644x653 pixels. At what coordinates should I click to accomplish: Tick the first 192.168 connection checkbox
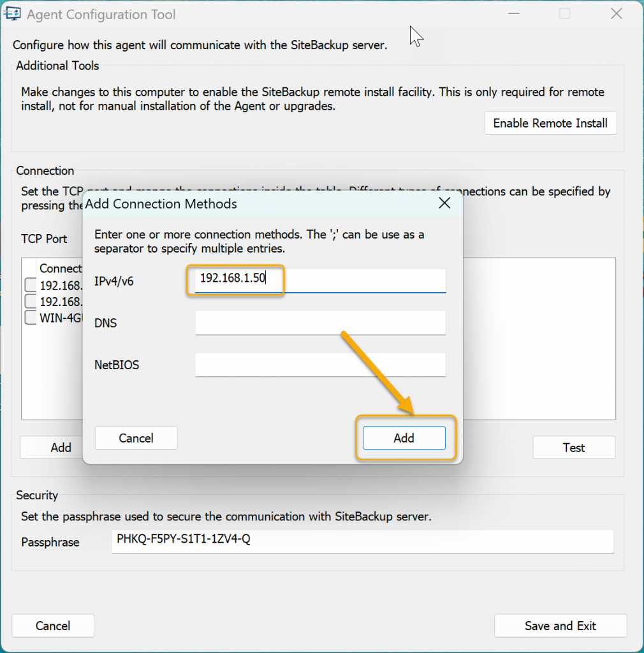[x=30, y=285]
